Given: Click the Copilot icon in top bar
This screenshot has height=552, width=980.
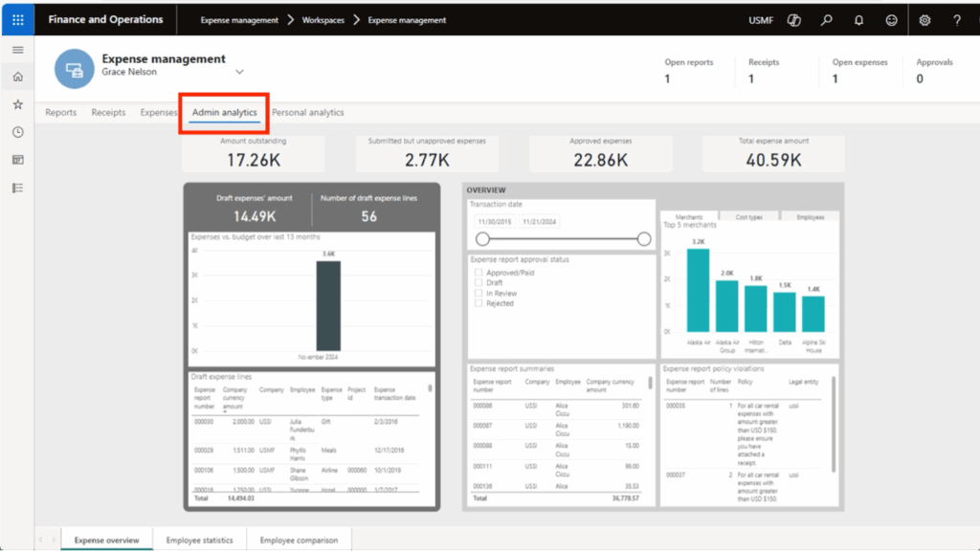Looking at the screenshot, I should point(793,20).
